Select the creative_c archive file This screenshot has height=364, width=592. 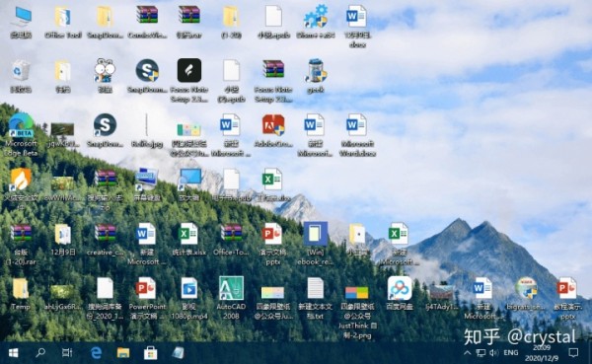click(x=106, y=234)
